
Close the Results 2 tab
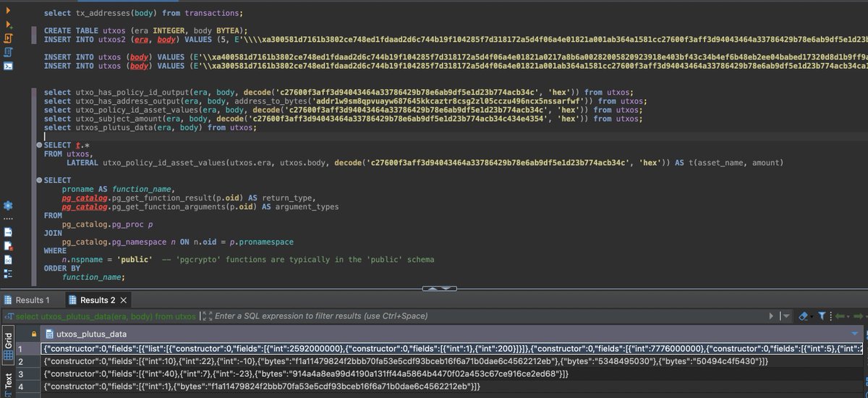pos(125,300)
